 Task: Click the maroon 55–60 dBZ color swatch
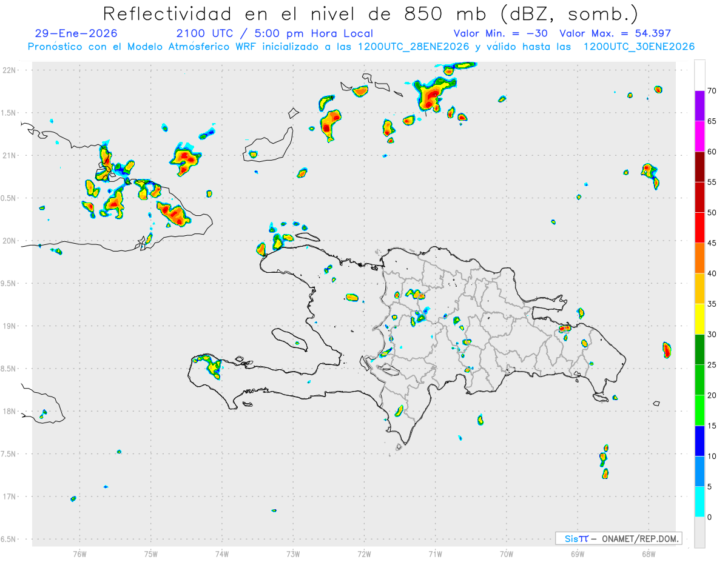pos(699,167)
